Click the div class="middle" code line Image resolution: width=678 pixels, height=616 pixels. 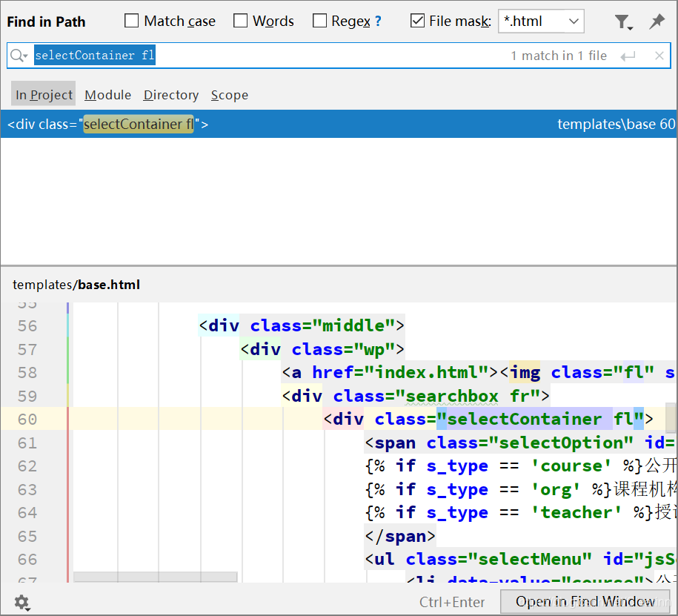302,325
